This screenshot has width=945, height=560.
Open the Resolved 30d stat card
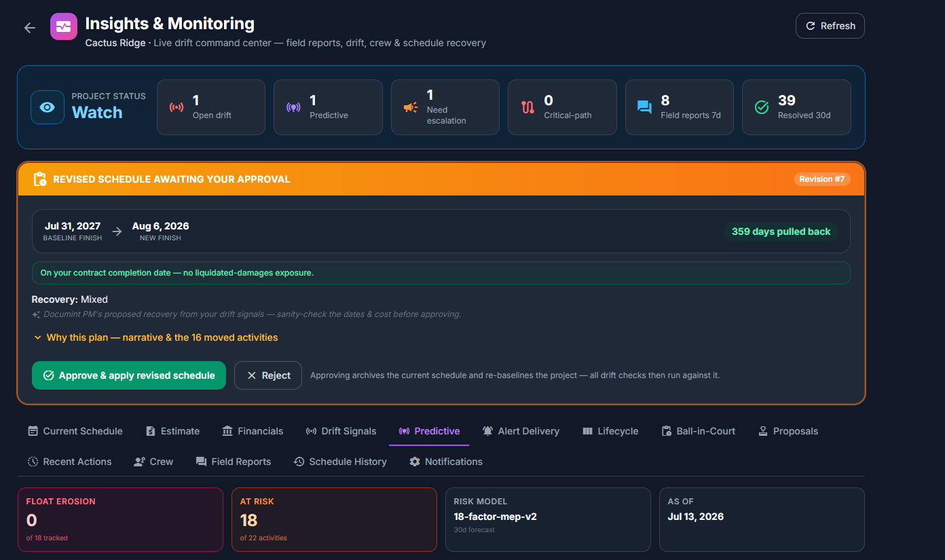point(796,107)
